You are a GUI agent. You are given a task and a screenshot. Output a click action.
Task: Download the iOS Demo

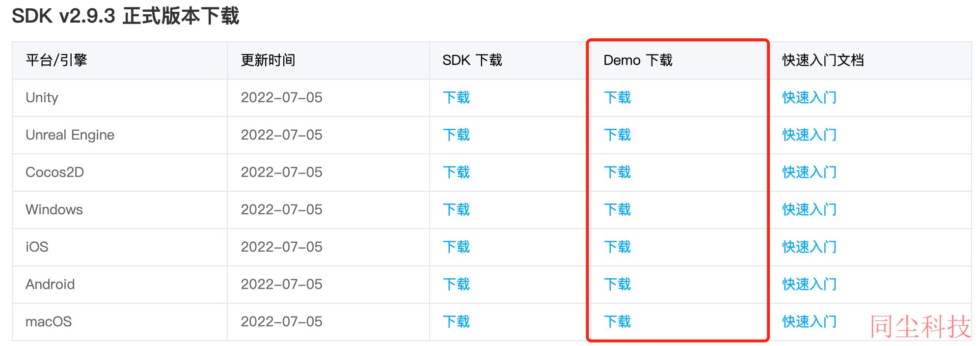pos(617,247)
